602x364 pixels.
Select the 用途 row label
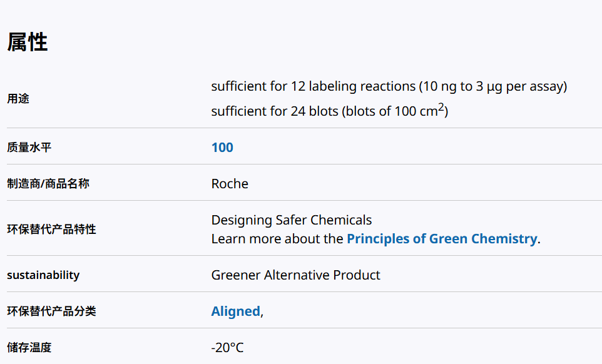(18, 99)
